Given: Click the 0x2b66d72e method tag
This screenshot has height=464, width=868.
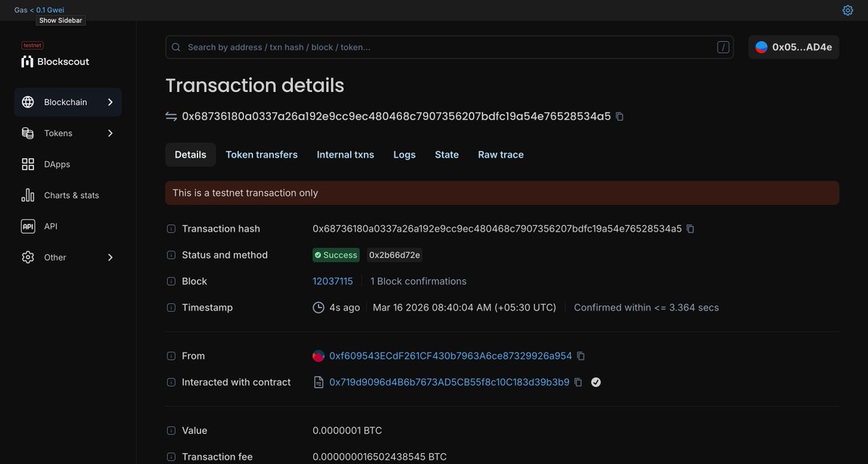Looking at the screenshot, I should coord(394,255).
